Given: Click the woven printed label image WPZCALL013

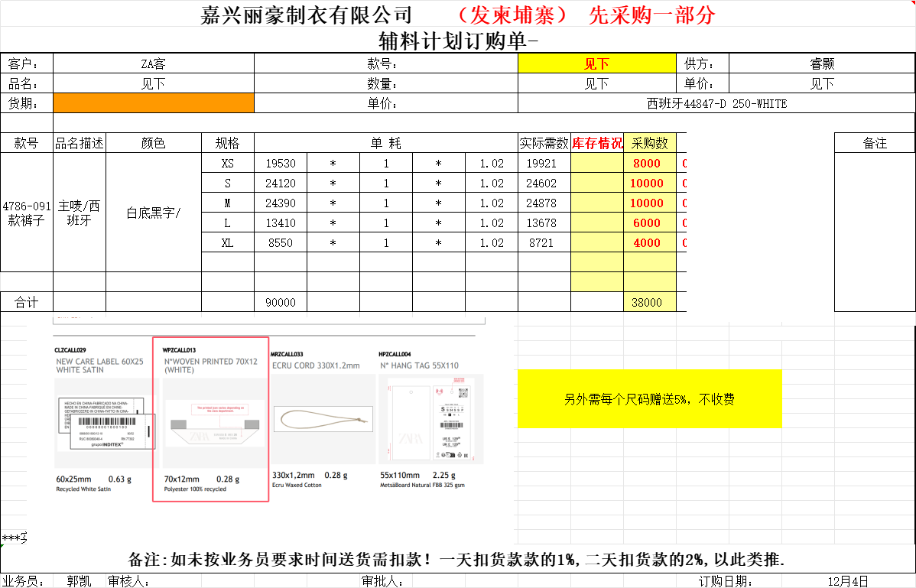Looking at the screenshot, I should point(211,420).
